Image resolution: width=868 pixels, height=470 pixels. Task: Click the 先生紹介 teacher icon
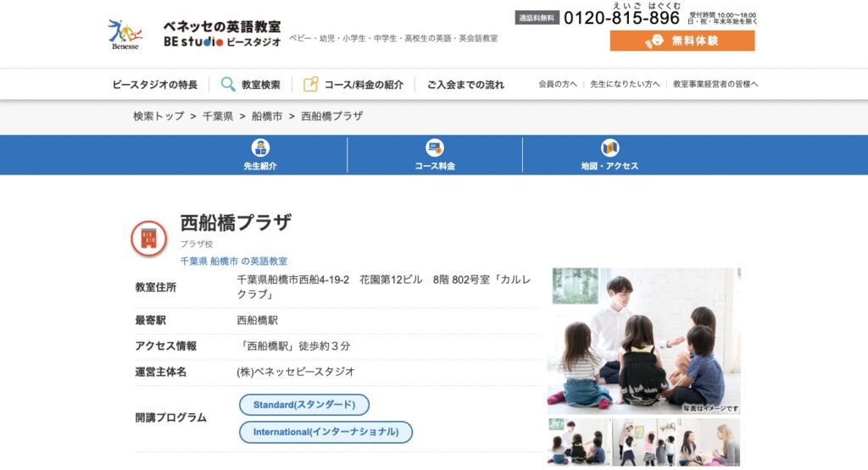260,147
